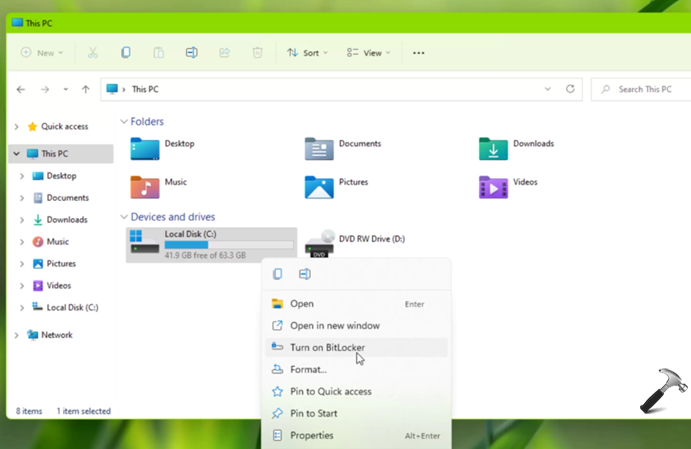Select the Local Disk (C:) drive tile
Image resolution: width=691 pixels, height=449 pixels.
pos(212,245)
